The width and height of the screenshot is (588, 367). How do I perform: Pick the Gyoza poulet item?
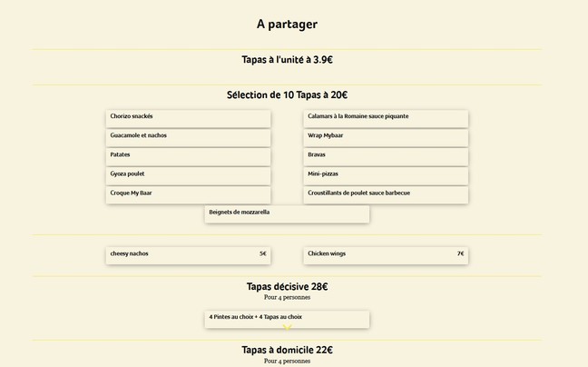(x=188, y=175)
